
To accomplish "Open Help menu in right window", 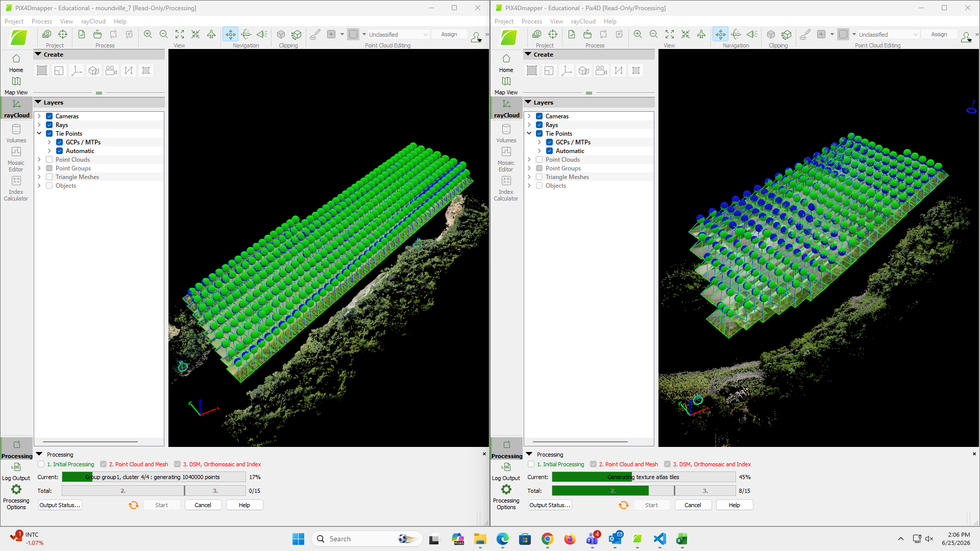I will click(610, 21).
